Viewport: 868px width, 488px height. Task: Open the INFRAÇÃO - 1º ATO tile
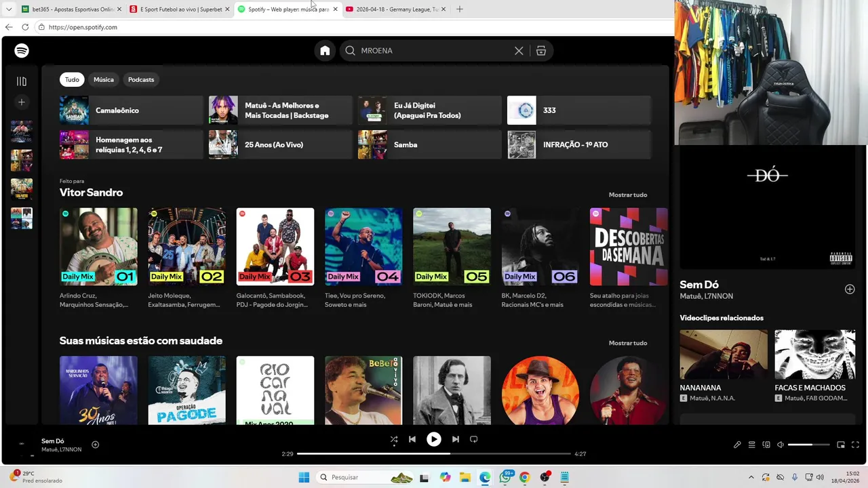click(x=579, y=144)
